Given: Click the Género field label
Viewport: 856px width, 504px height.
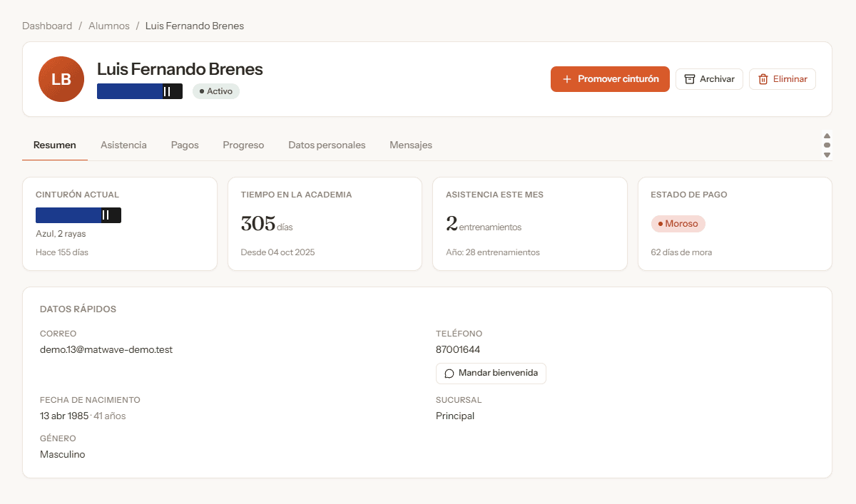Looking at the screenshot, I should pyautogui.click(x=58, y=438).
